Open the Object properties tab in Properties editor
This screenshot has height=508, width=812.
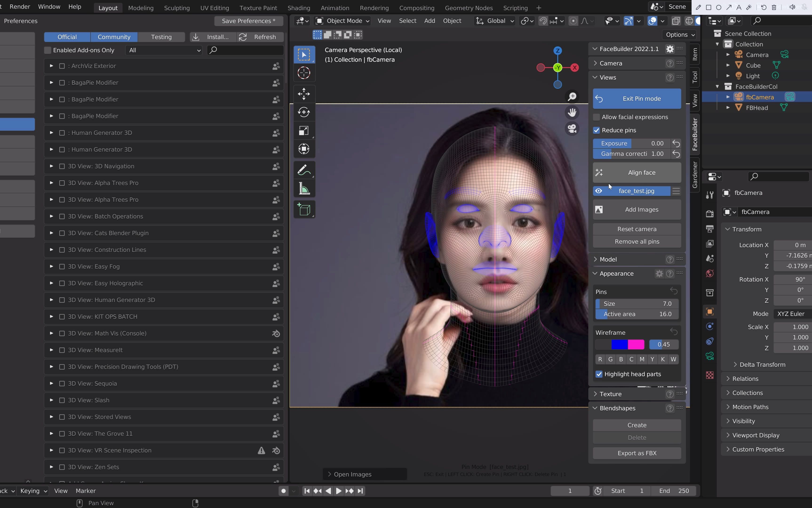709,311
